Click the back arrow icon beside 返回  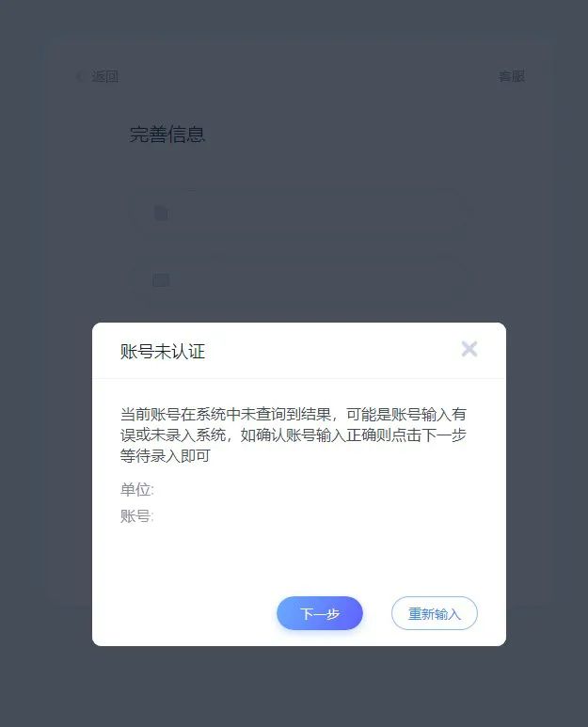(78, 76)
